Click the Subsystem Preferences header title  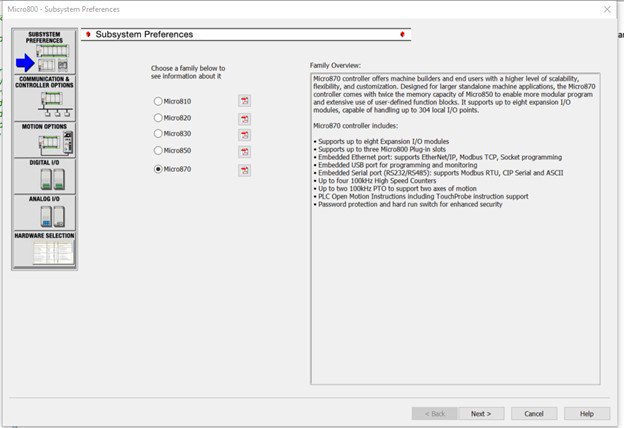pos(144,35)
